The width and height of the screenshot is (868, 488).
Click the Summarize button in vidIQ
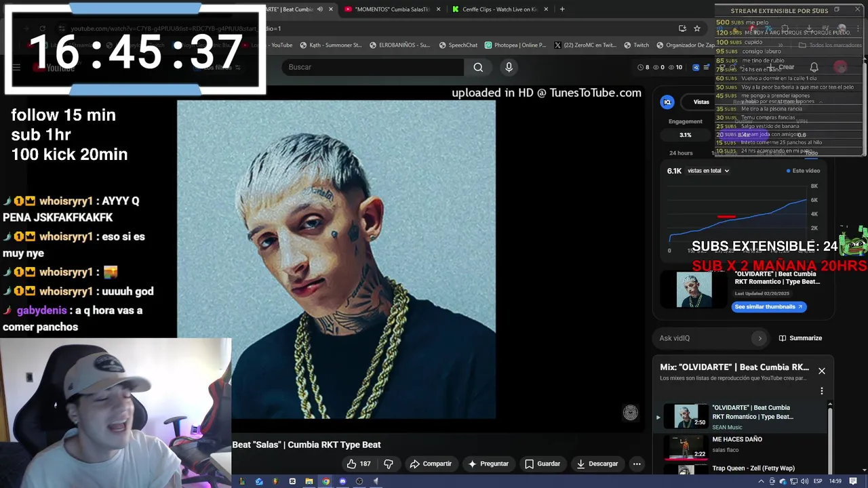(800, 338)
